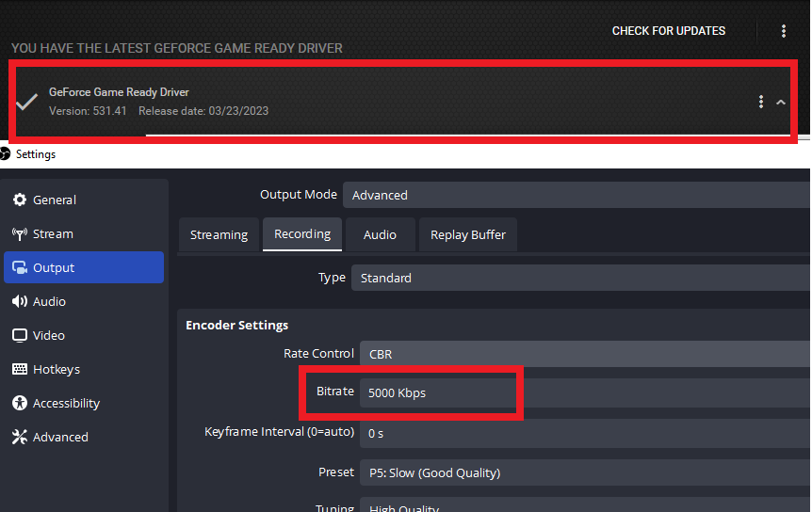Click the Release date: 03/23/2023 text

[x=203, y=111]
